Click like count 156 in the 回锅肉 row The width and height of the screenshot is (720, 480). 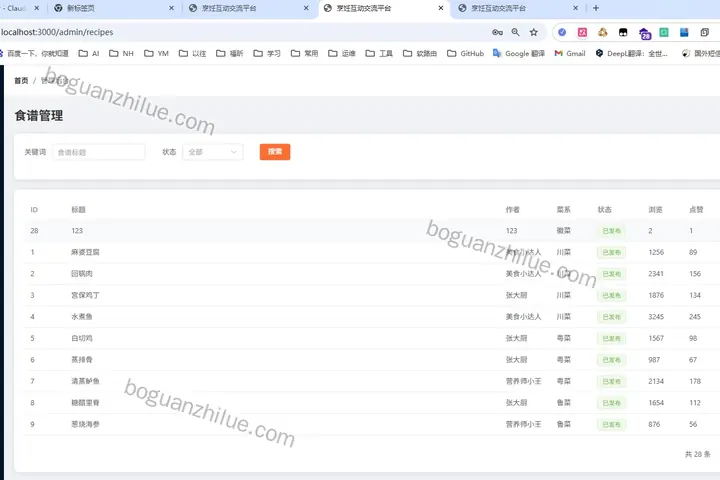695,274
